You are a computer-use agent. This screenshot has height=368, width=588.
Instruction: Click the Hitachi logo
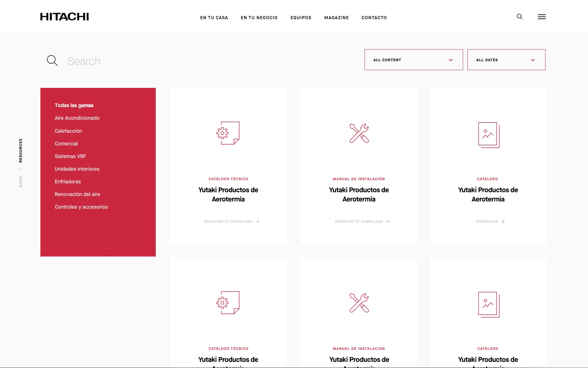[x=64, y=17]
